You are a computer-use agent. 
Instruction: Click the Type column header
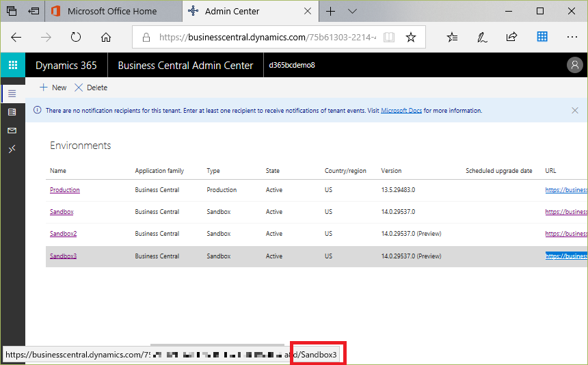[213, 170]
